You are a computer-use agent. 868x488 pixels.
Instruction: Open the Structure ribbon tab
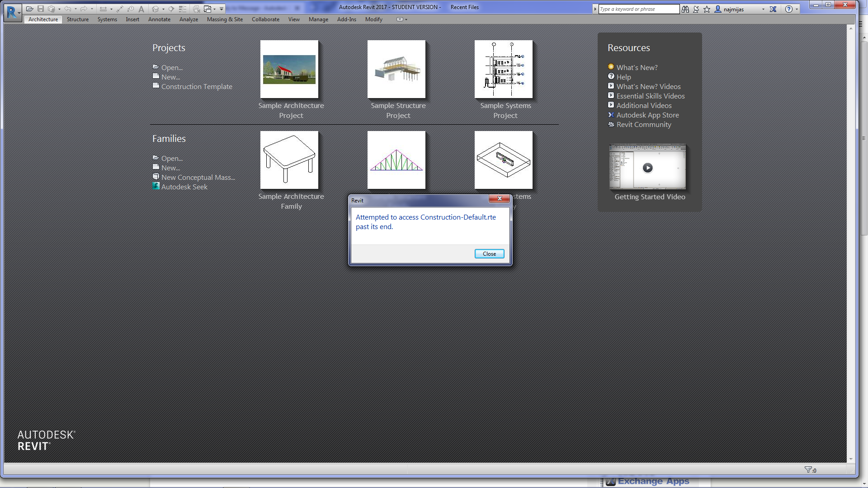click(78, 19)
